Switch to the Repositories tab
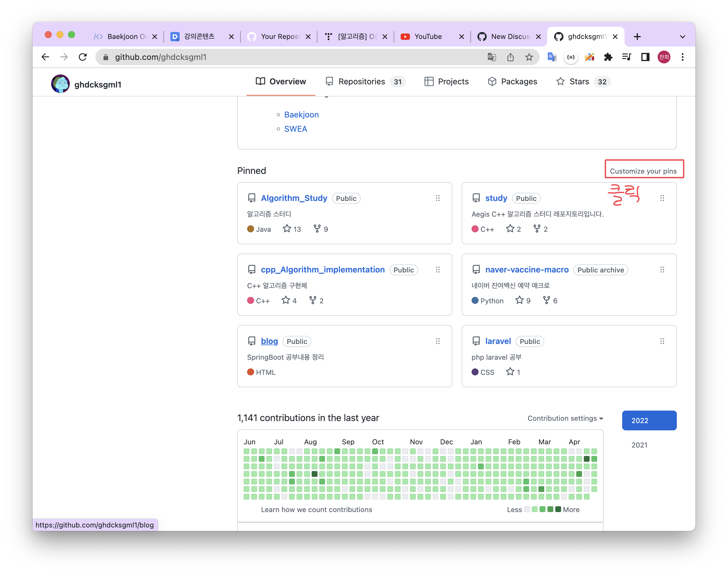Viewport: 728px width, 574px height. point(361,82)
